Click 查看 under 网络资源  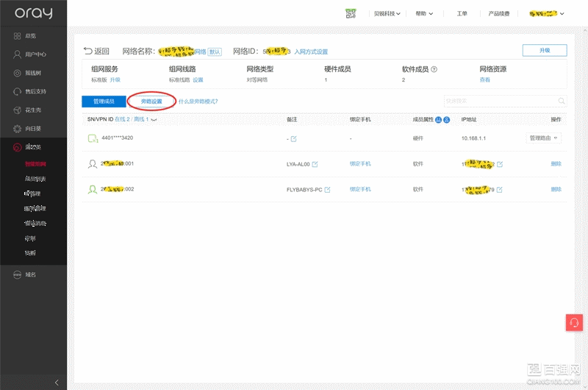[485, 79]
